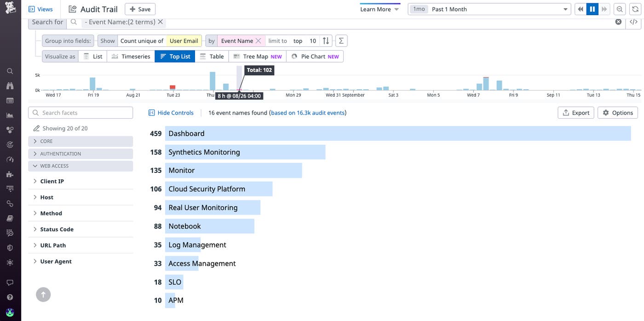Click the refresh icon in time controls
This screenshot has width=644, height=321.
tap(634, 9)
